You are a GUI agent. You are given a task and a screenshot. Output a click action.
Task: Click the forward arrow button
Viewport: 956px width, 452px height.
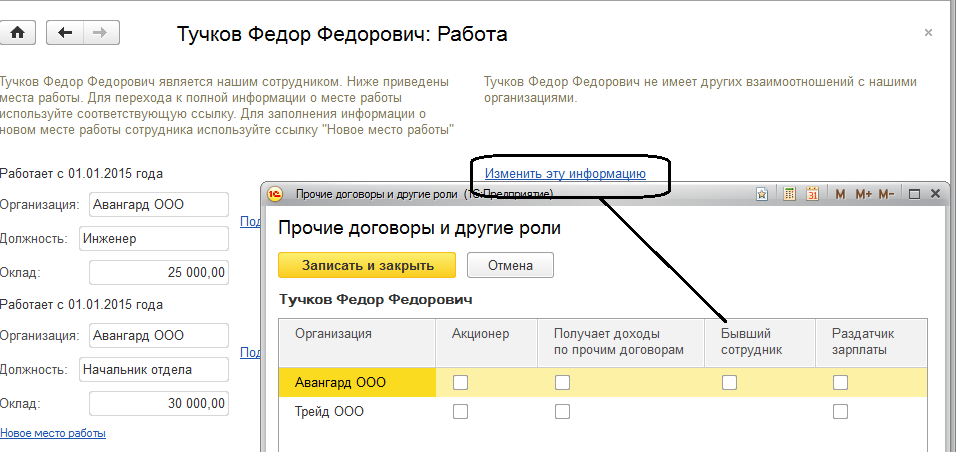98,33
